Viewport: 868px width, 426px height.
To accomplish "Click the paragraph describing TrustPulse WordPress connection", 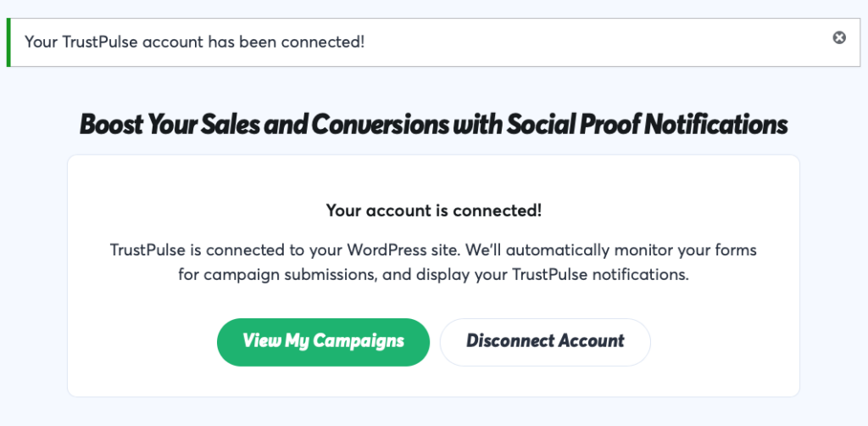I will click(x=433, y=263).
